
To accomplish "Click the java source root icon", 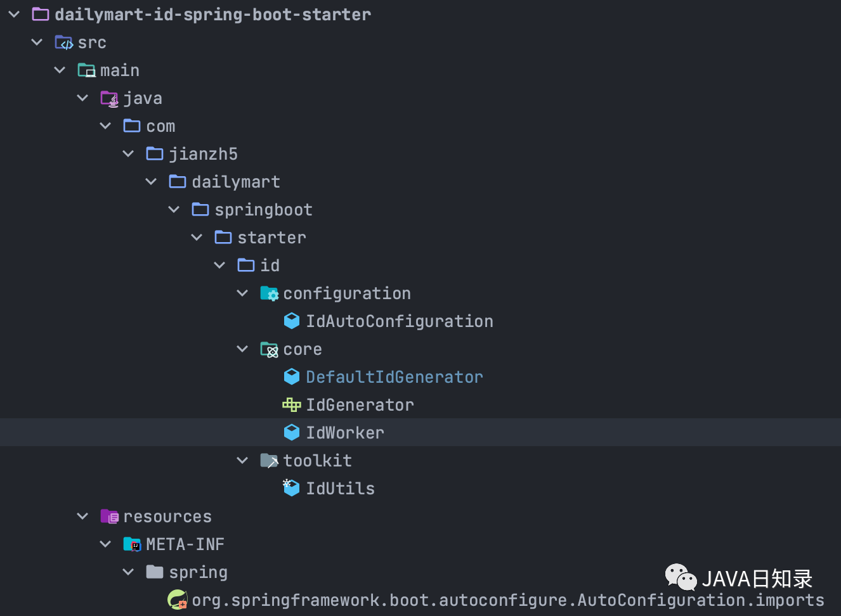I will coord(109,98).
